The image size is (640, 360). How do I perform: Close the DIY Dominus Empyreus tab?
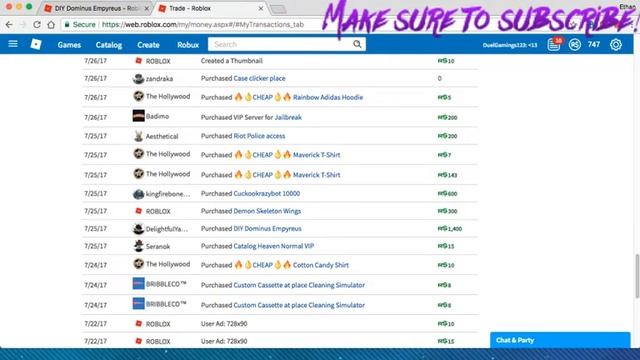pyautogui.click(x=147, y=8)
